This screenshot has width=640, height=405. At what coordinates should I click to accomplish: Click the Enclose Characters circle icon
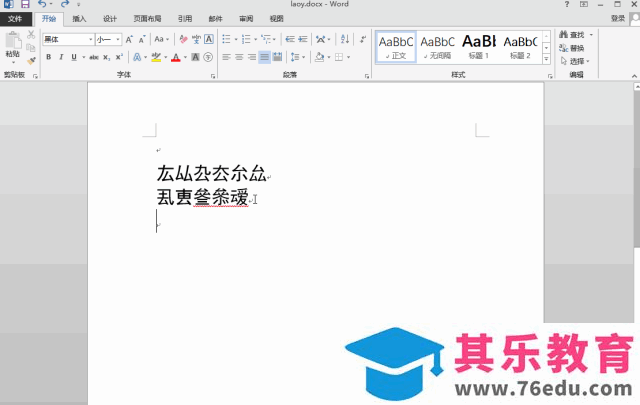[208, 57]
